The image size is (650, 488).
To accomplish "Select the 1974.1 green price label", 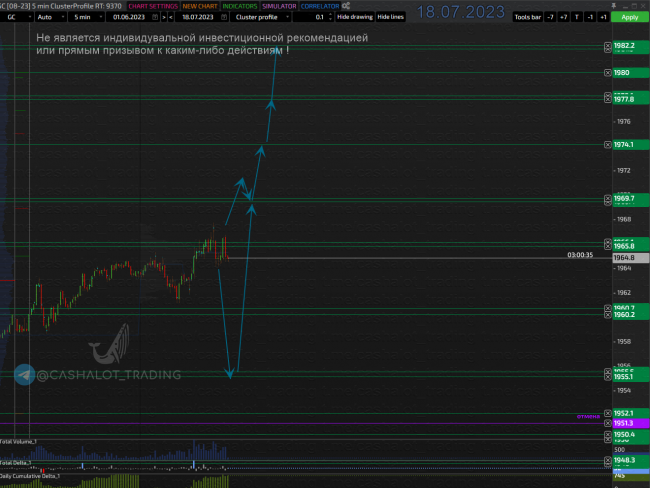I will click(x=631, y=144).
